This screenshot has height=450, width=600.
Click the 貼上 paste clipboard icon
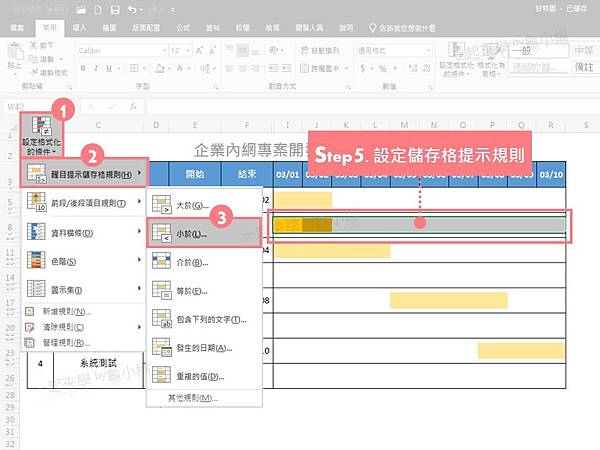pyautogui.click(x=15, y=53)
